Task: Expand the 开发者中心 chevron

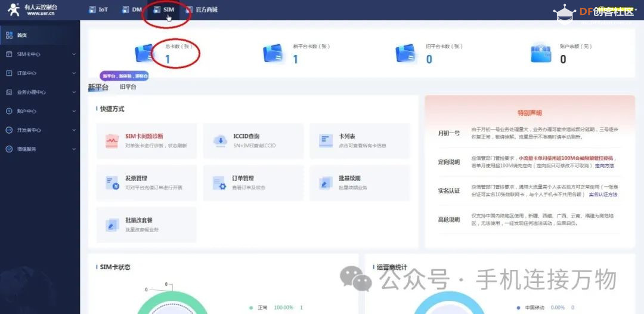Action: point(74,130)
